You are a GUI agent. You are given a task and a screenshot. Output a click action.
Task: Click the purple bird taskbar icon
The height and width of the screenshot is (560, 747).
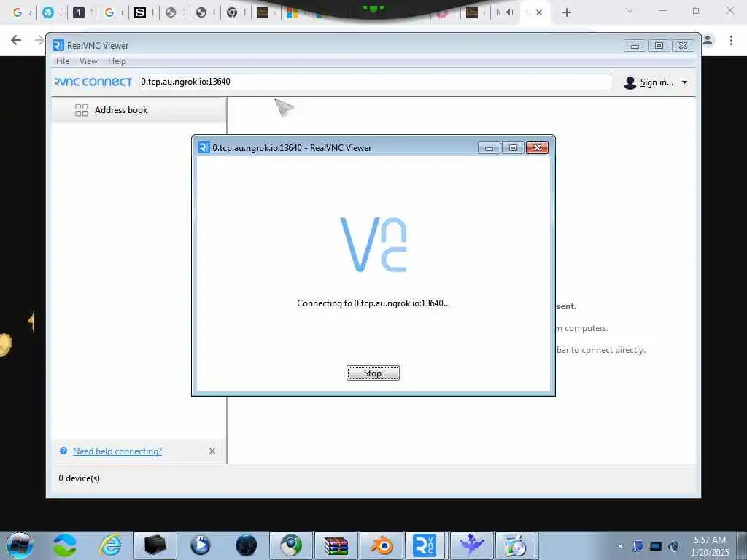coord(472,545)
